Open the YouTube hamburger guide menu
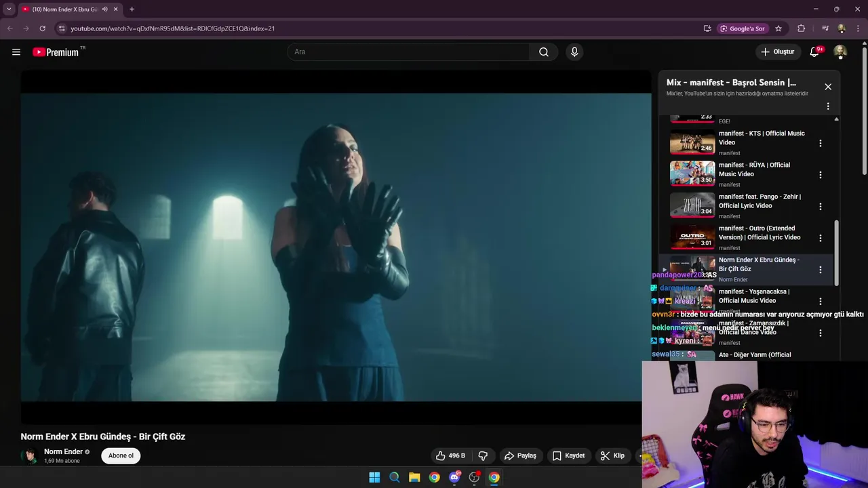Screen dimensions: 868x488 click(16, 52)
